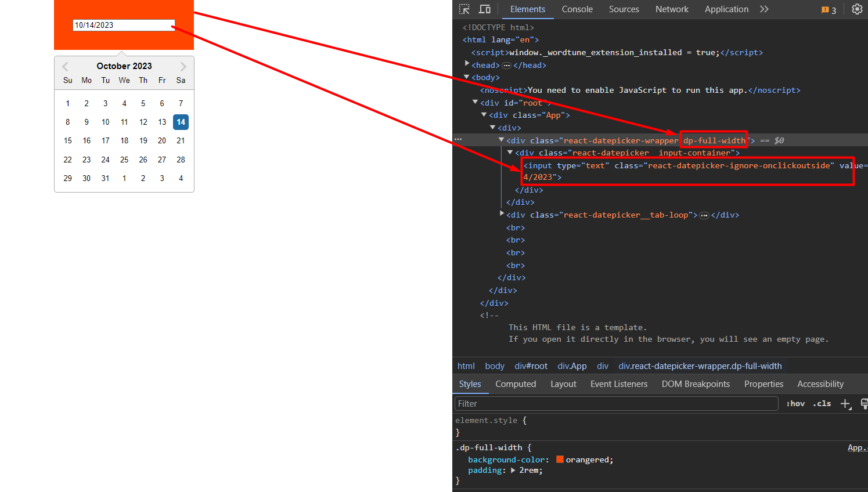
Task: Select div#root in the breadcrumb bar
Action: coord(531,366)
